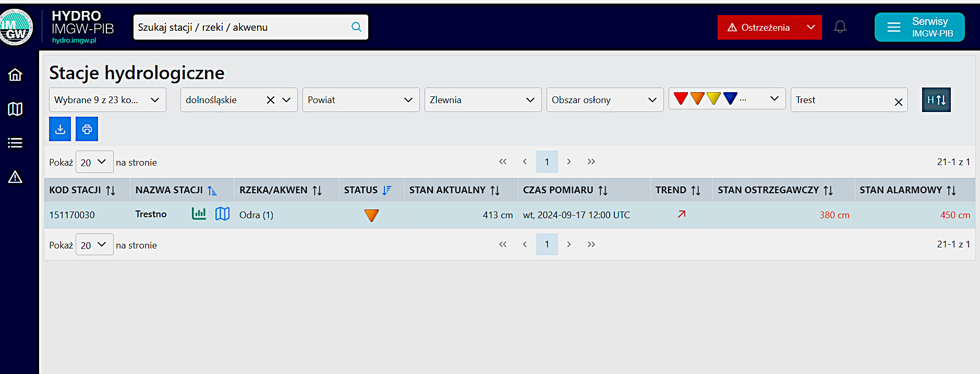Image resolution: width=980 pixels, height=374 pixels.
Task: Change rows per page in top pager
Action: 94,162
